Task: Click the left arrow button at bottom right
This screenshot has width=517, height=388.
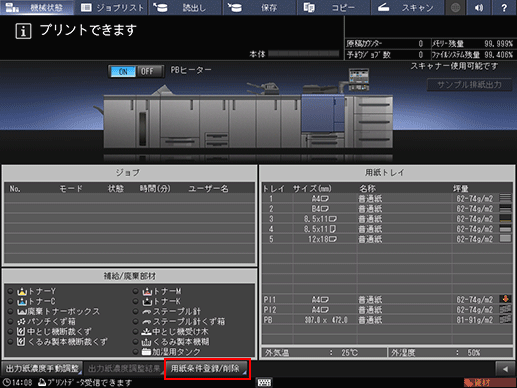Action: point(505,369)
